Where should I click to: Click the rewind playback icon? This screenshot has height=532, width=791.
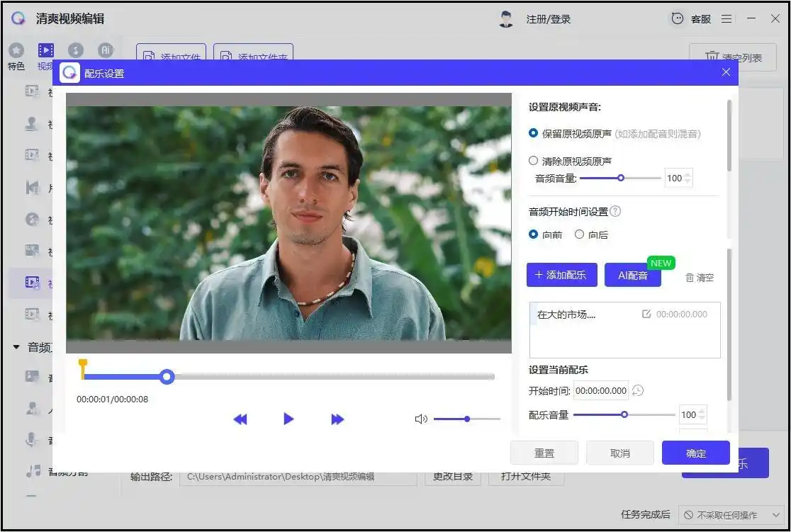point(240,419)
